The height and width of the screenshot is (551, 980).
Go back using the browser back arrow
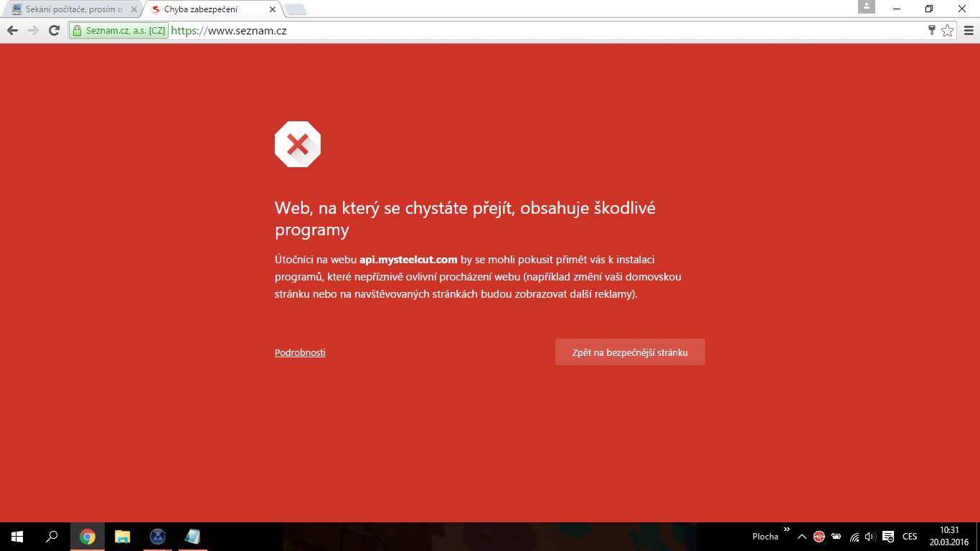pos(12,30)
